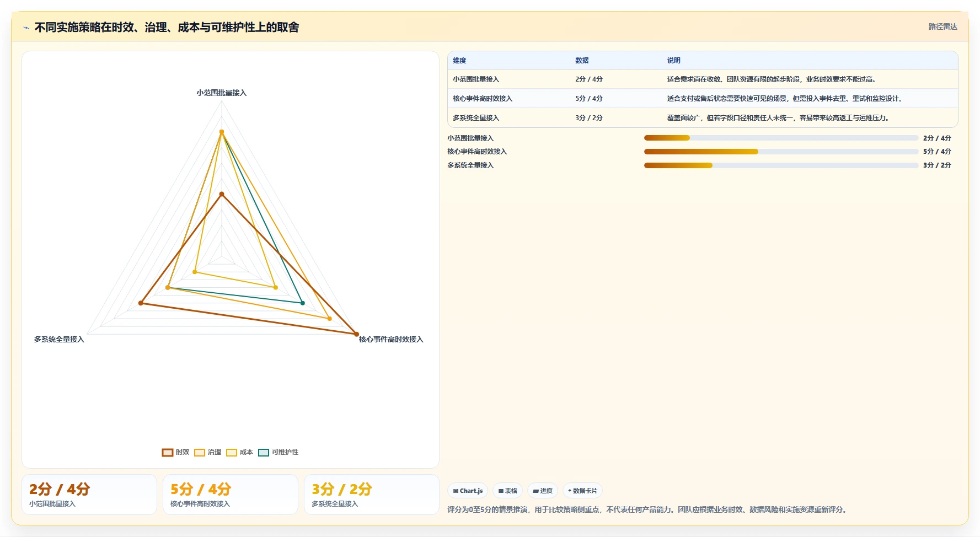The height and width of the screenshot is (537, 980).
Task: Click 5分 / 4分 value right of progress bar
Action: click(937, 152)
